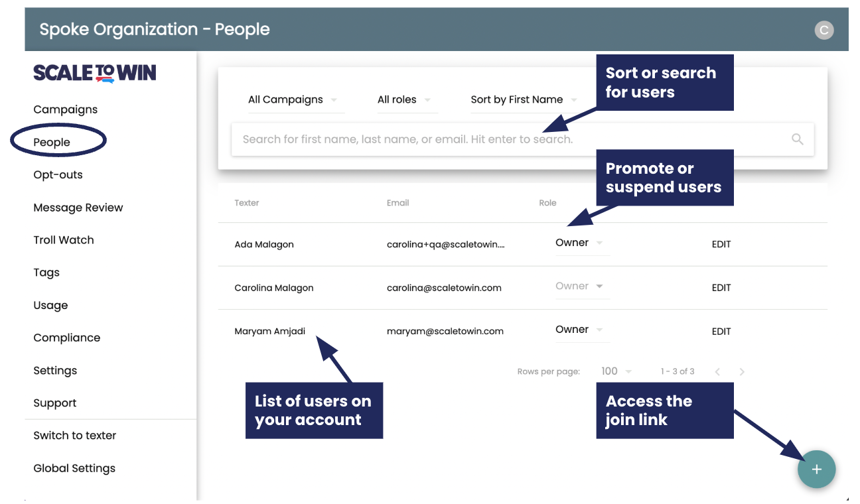Open Opt-outs in the sidebar
The width and height of the screenshot is (860, 504).
(x=58, y=175)
